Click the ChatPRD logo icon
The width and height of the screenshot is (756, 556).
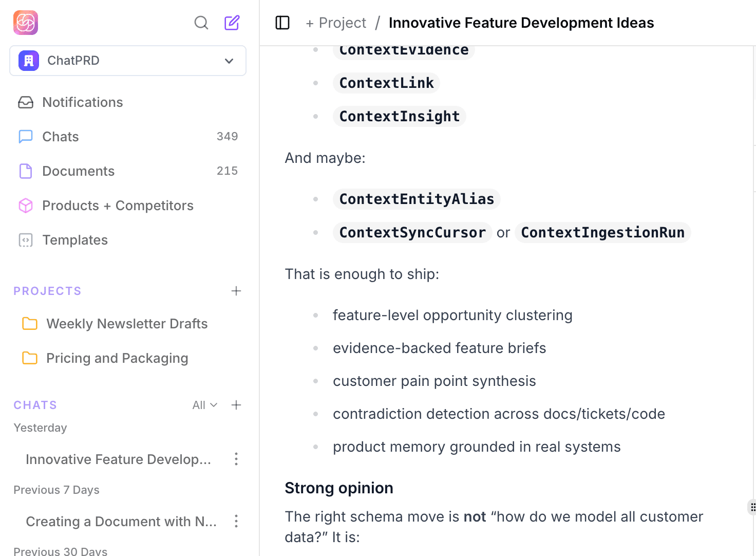(26, 23)
